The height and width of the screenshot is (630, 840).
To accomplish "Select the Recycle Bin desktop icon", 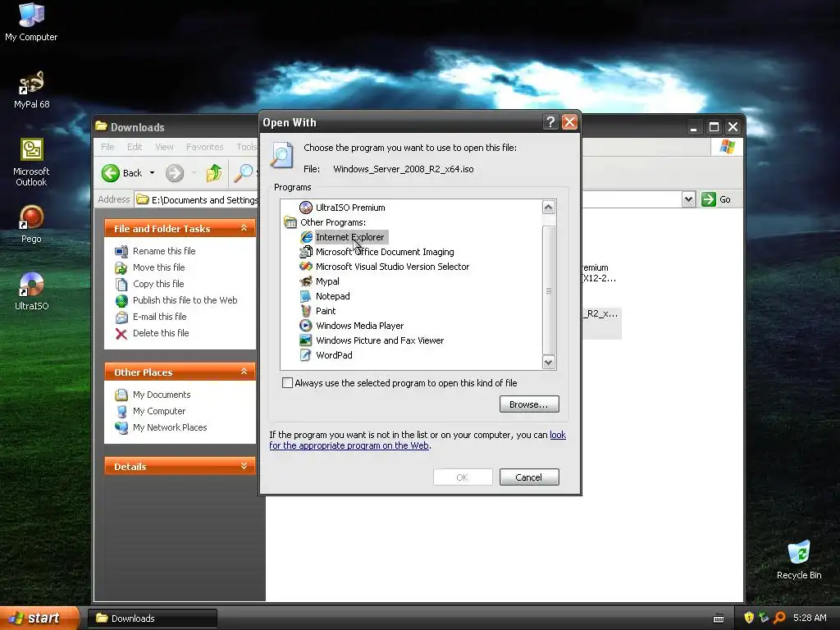I will pyautogui.click(x=799, y=560).
